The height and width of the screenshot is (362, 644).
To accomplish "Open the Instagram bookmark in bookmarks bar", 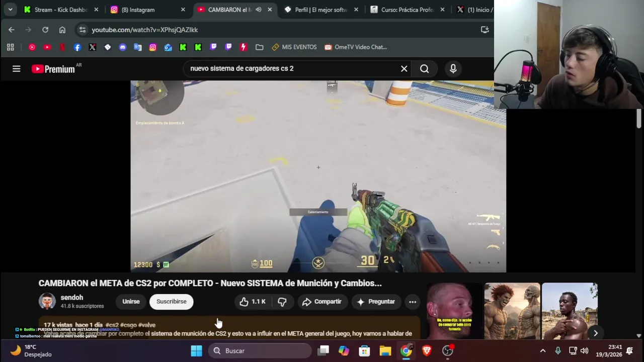I will [153, 47].
